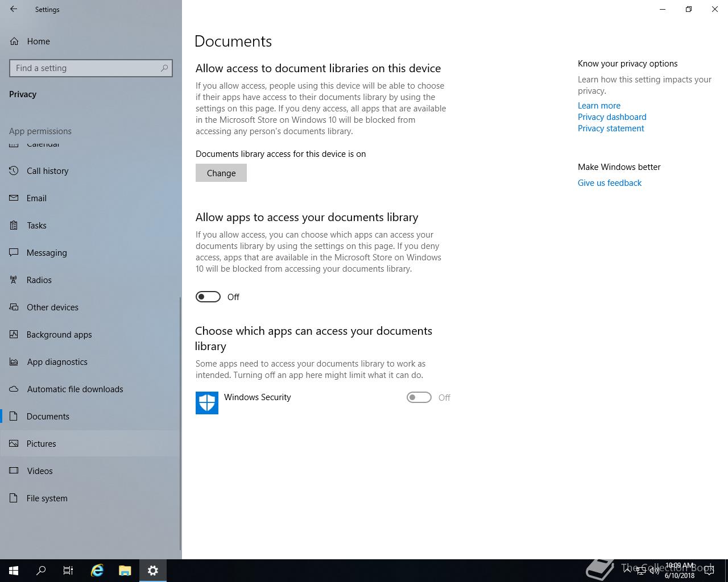
Task: Open File system privacy page
Action: (x=91, y=498)
